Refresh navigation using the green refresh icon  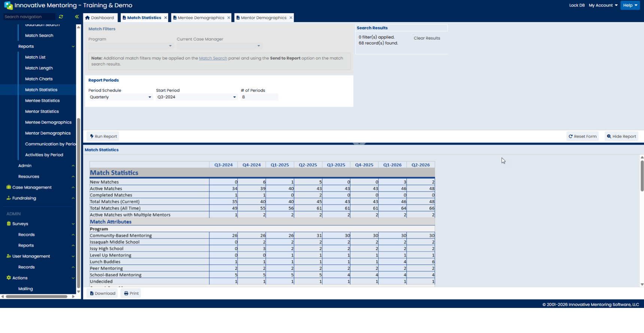pyautogui.click(x=61, y=17)
